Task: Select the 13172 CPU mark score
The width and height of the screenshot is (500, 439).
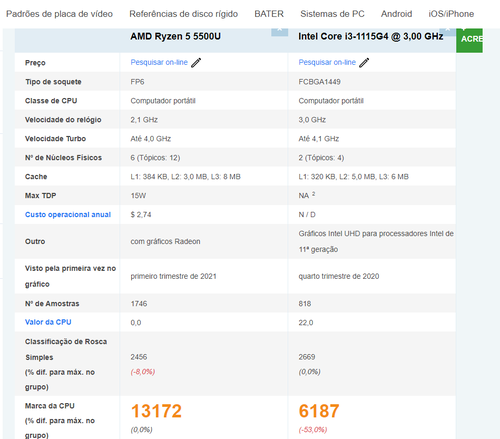Action: click(156, 411)
